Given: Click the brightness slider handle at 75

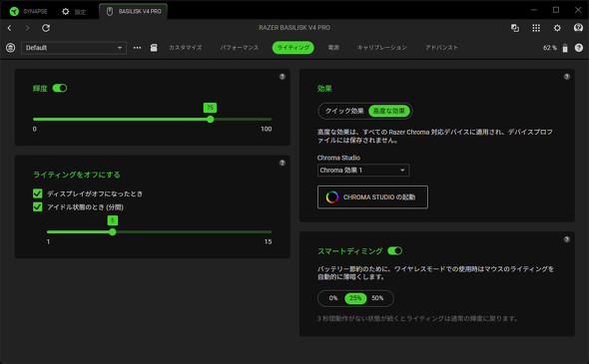Looking at the screenshot, I should (x=211, y=120).
